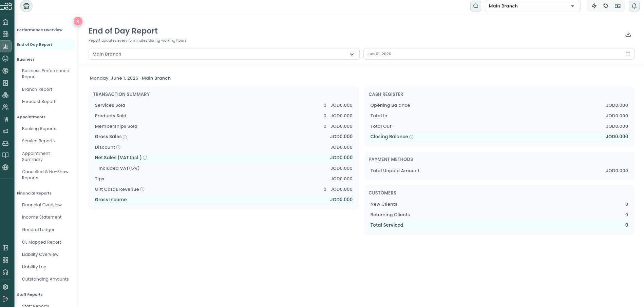644x307 pixels.
Task: Expand the top Main Branch selector
Action: pos(532,6)
